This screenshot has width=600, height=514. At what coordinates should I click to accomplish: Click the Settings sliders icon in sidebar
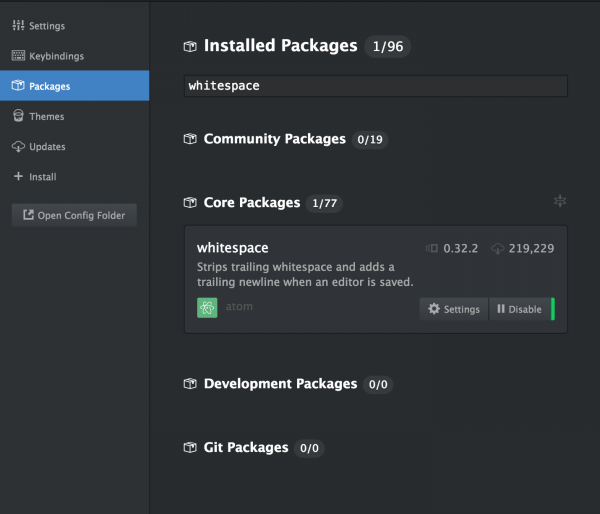pyautogui.click(x=18, y=24)
